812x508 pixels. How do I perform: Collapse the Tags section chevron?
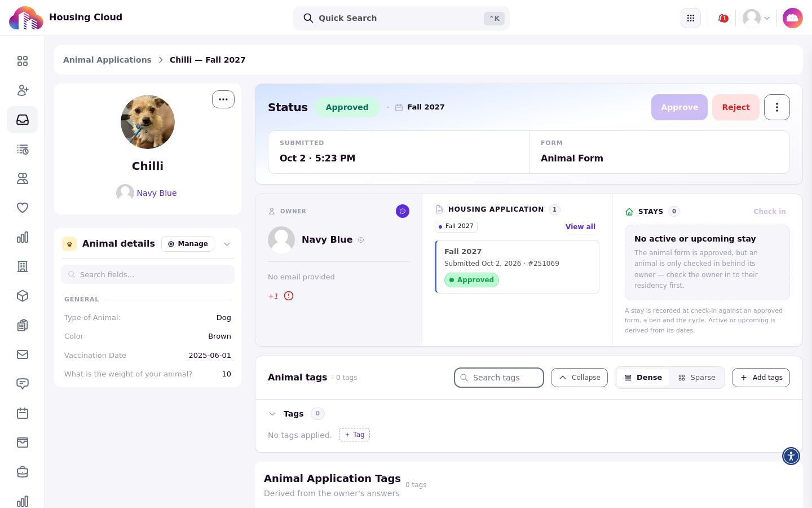coord(272,414)
